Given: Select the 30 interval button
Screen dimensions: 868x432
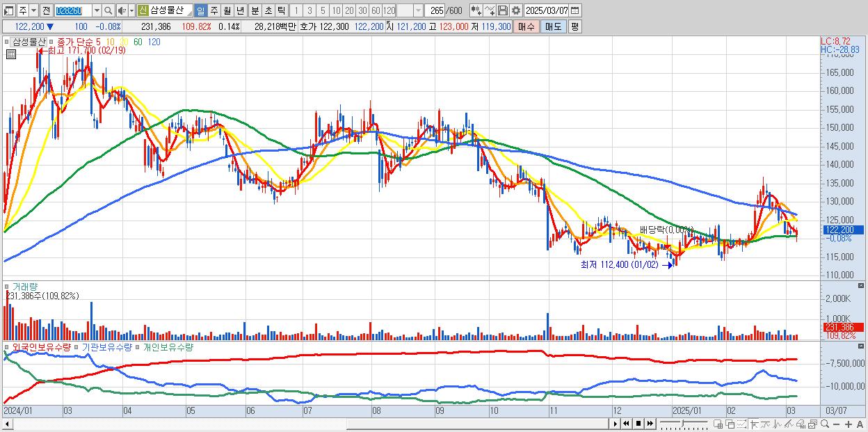Looking at the screenshot, I should (362, 11).
